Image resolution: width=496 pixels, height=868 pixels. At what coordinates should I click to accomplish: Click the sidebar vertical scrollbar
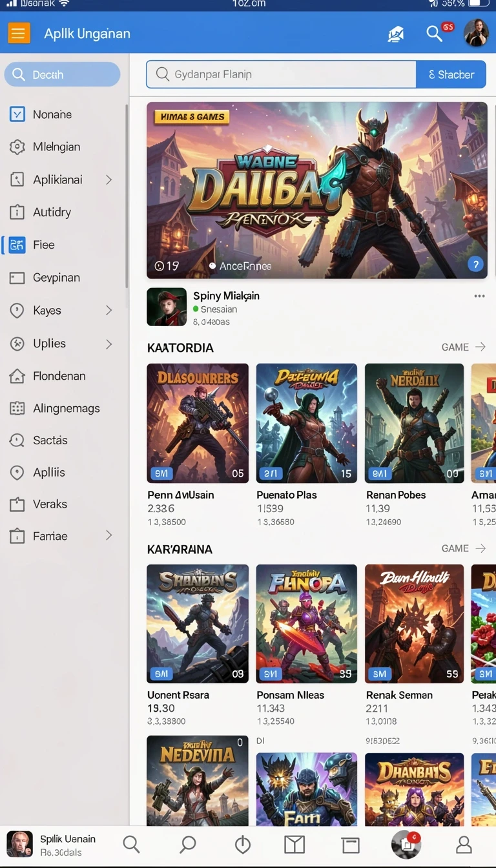127,197
